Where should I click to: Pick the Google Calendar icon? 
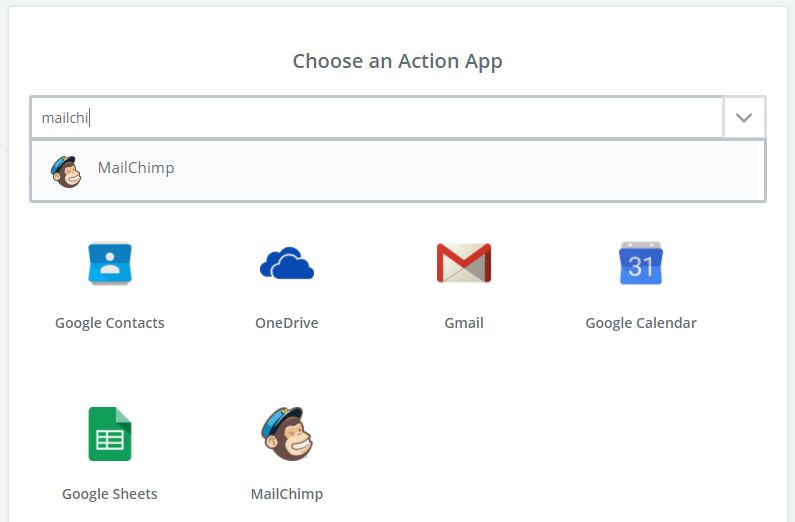click(641, 263)
